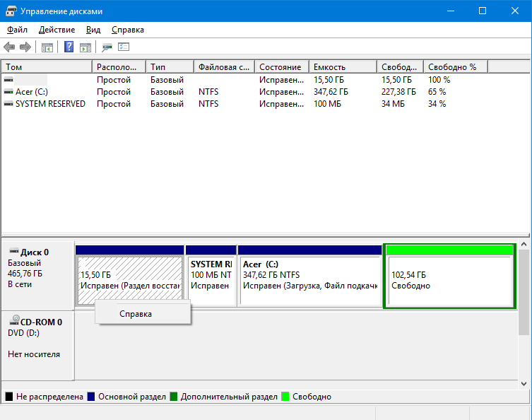Click the CD-ROM 0 DVD (D:) label
The width and height of the screenshot is (532, 420).
(37, 345)
